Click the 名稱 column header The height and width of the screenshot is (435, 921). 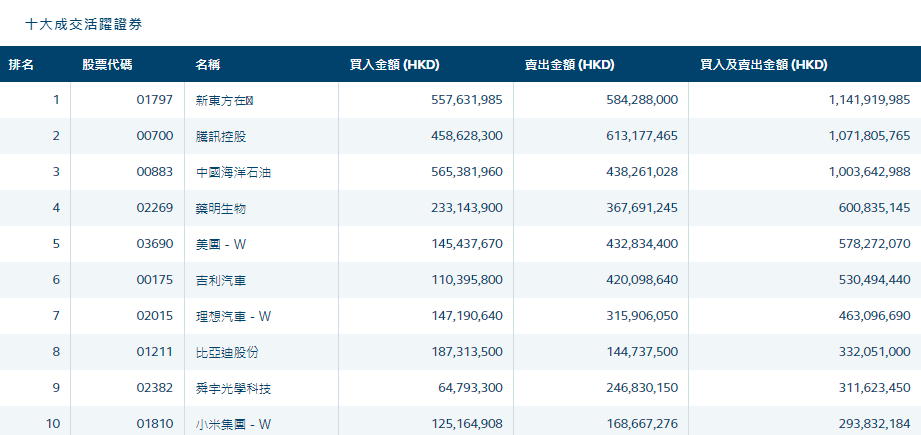[208, 65]
